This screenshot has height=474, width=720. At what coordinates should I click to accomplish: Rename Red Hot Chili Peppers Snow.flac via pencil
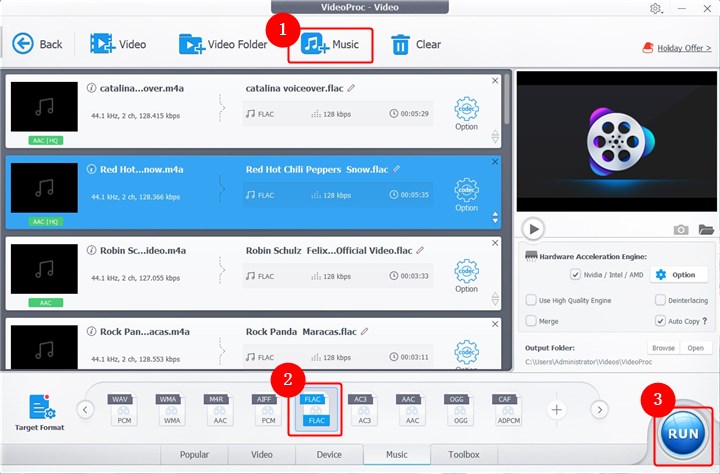point(396,169)
